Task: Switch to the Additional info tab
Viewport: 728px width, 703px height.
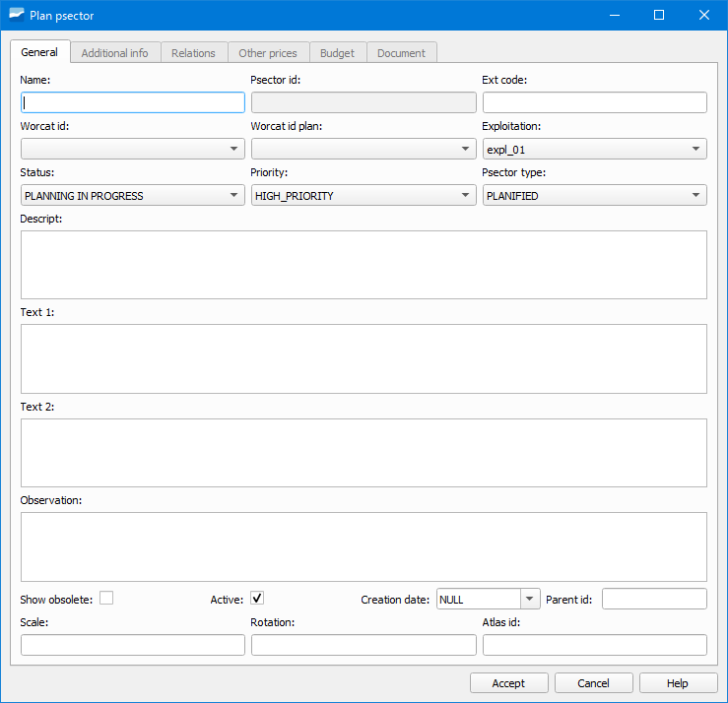Action: point(114,53)
